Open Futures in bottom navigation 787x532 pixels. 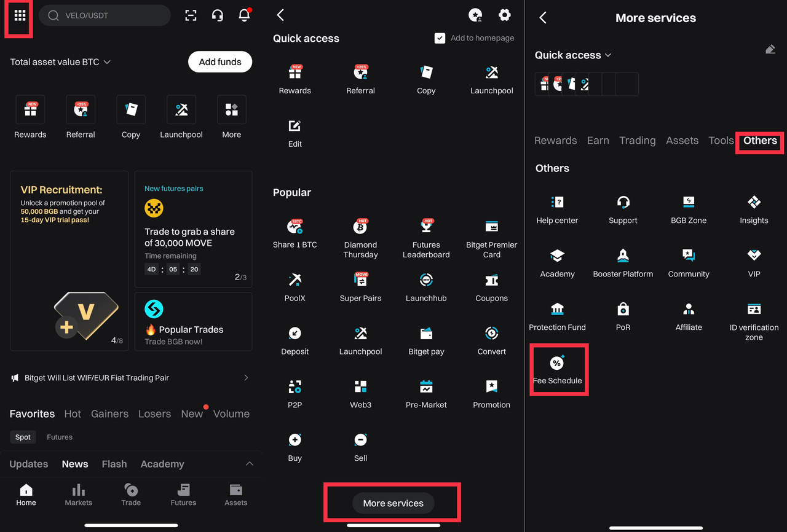tap(183, 495)
